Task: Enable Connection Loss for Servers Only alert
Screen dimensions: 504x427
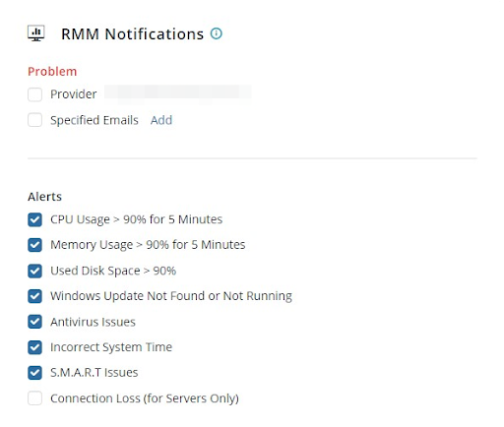Action: (x=34, y=398)
